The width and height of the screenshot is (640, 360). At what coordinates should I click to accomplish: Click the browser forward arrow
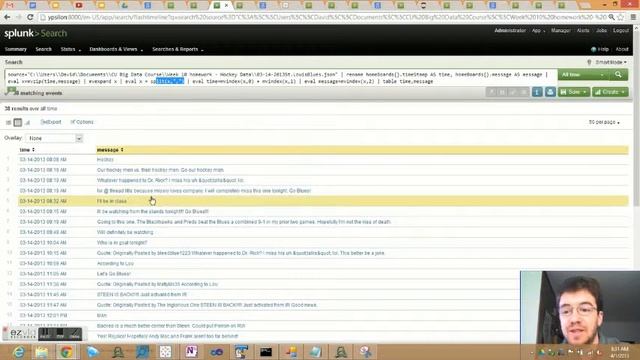tap(18, 17)
